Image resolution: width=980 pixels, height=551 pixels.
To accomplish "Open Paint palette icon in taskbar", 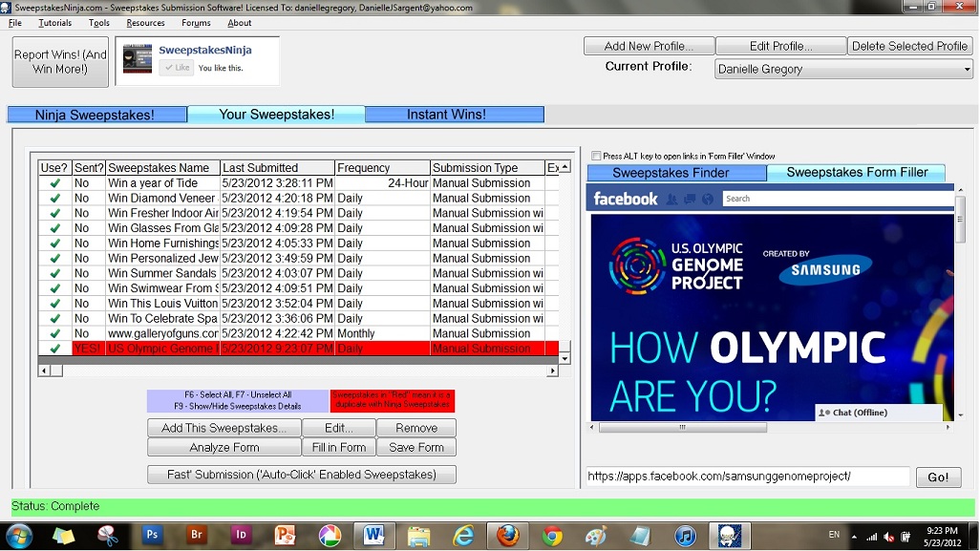I will 596,536.
